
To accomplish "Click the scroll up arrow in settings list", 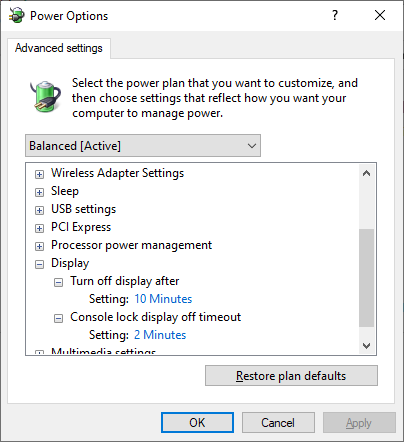I will point(367,173).
